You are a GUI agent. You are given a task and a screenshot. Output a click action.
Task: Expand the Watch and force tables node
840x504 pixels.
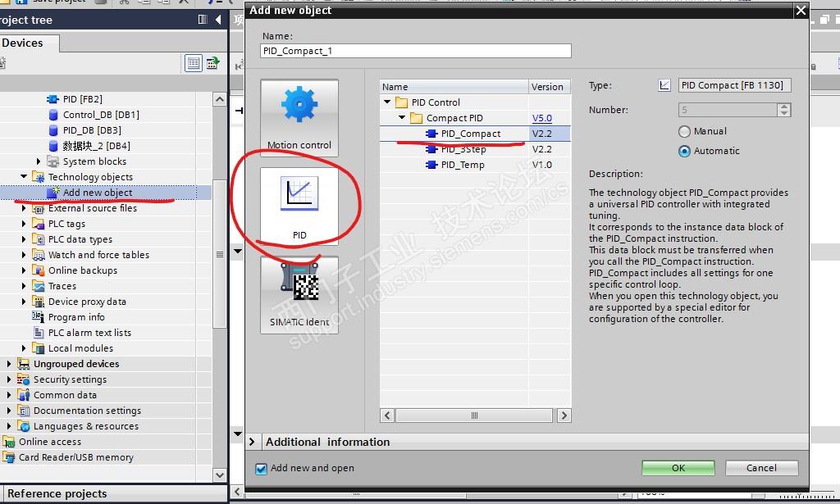(x=24, y=255)
